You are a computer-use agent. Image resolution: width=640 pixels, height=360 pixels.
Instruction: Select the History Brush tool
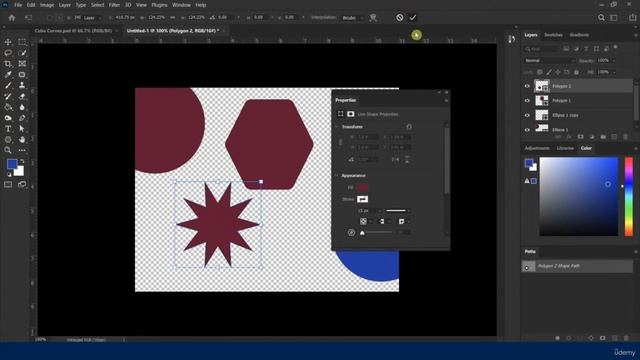[8, 96]
